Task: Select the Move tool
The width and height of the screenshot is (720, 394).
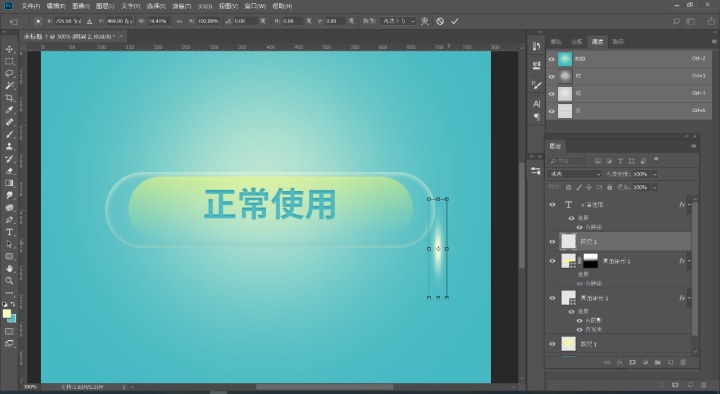Action: click(x=9, y=49)
